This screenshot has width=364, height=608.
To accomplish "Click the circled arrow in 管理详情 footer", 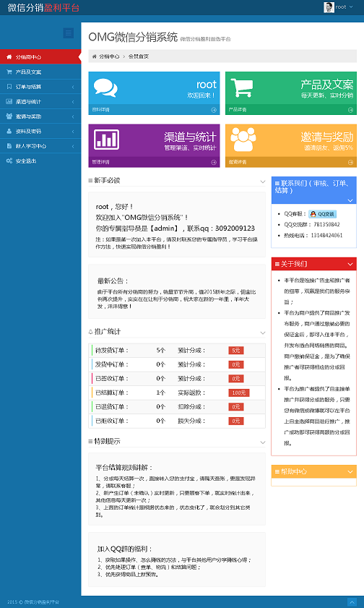I will [x=213, y=162].
